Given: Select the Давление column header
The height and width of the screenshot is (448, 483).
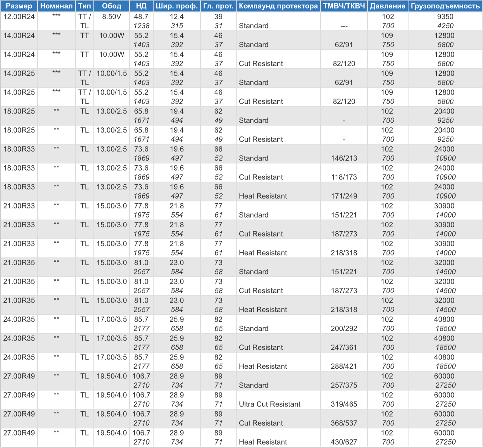Looking at the screenshot, I should point(388,6).
